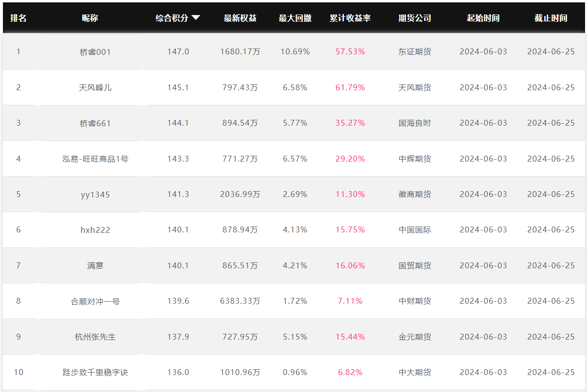Screen dimensions: 587x392
Task: Open the nickname 杭州张先生
Action: click(x=95, y=337)
